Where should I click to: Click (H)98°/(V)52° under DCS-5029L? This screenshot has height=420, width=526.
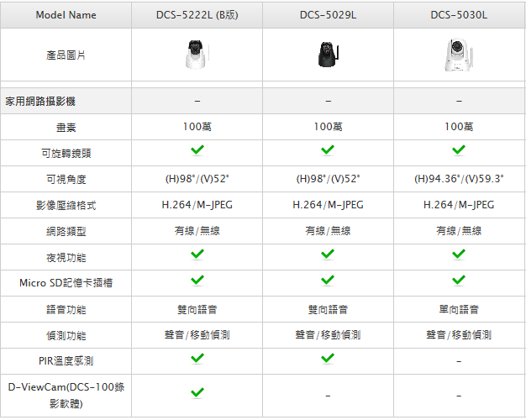(x=328, y=179)
